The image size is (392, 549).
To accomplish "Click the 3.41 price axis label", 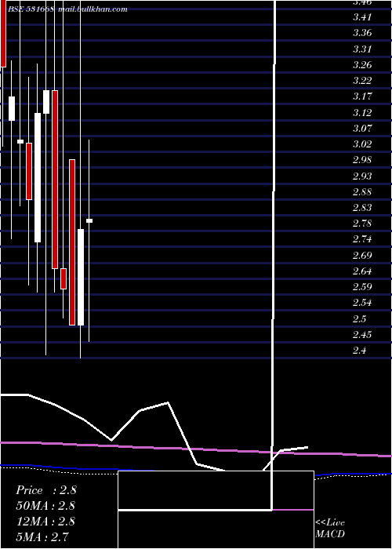I will pyautogui.click(x=362, y=16).
